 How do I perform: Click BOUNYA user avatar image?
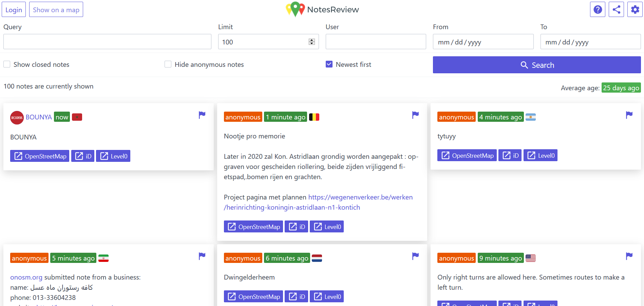[17, 117]
